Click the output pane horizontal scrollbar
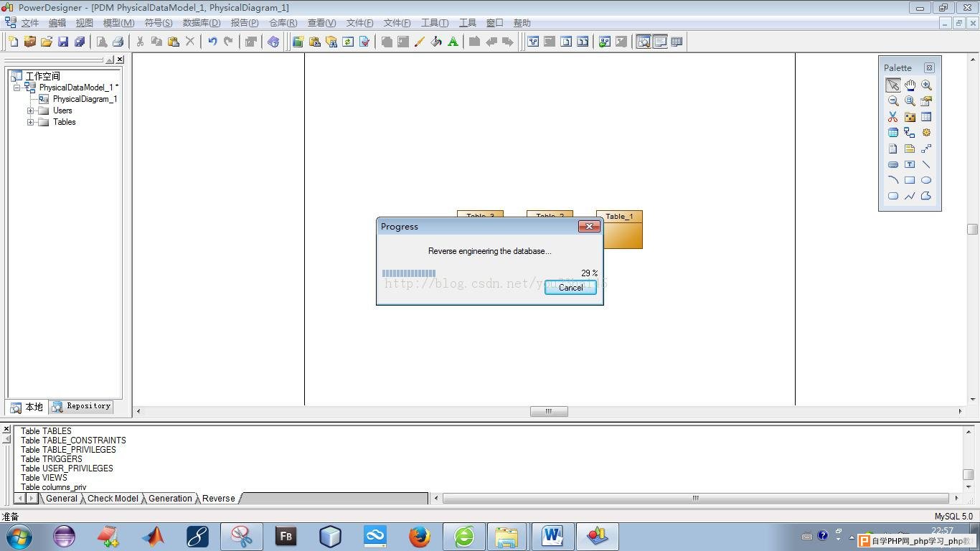 pyautogui.click(x=695, y=498)
